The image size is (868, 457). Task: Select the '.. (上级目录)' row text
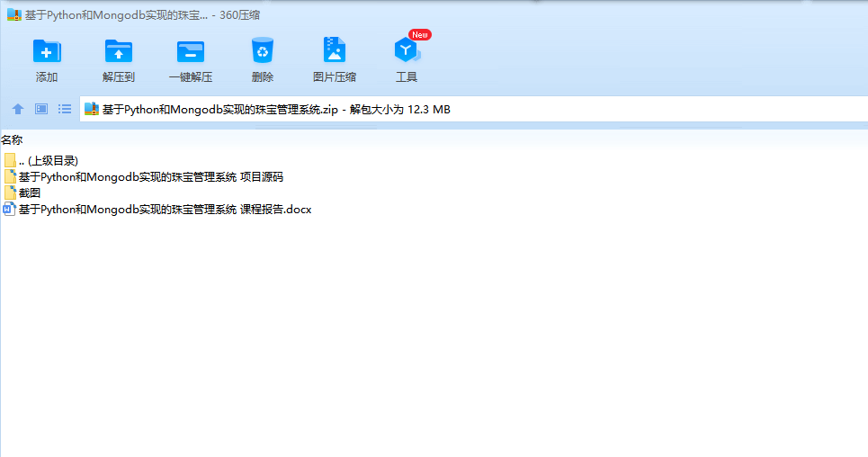(49, 161)
